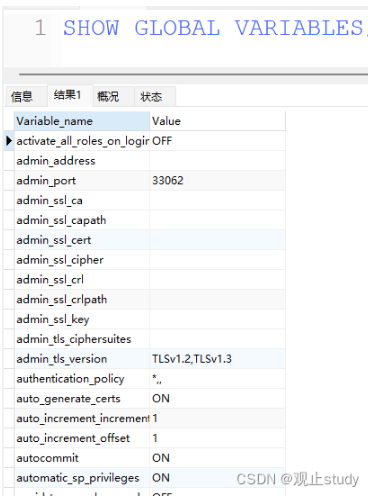Click the row selector left of admin_port
368x500 pixels.
click(x=9, y=181)
